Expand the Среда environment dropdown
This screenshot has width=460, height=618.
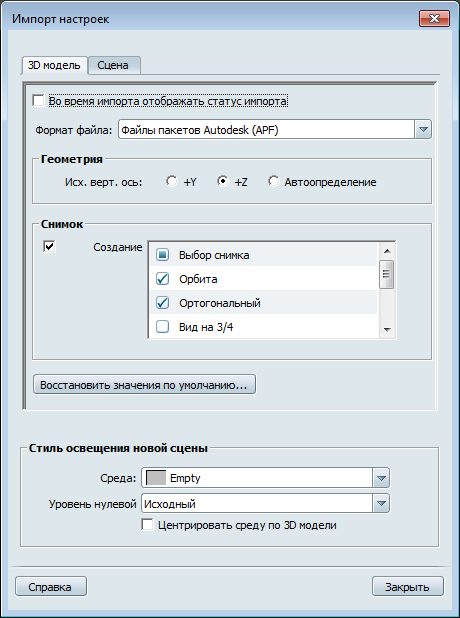tap(381, 478)
